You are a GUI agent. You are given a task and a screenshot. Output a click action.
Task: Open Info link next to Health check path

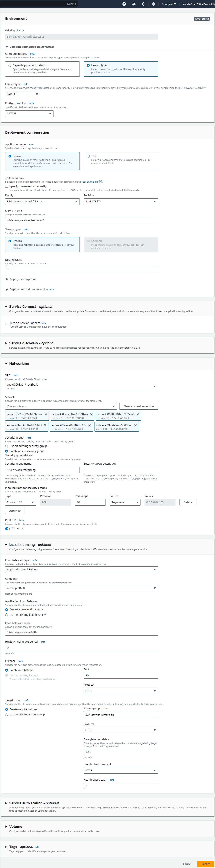112,780
